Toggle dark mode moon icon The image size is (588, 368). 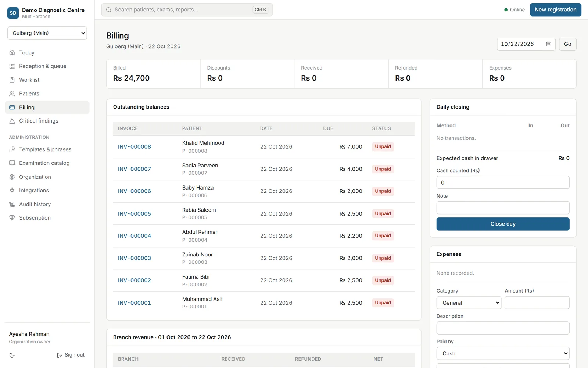(12, 355)
